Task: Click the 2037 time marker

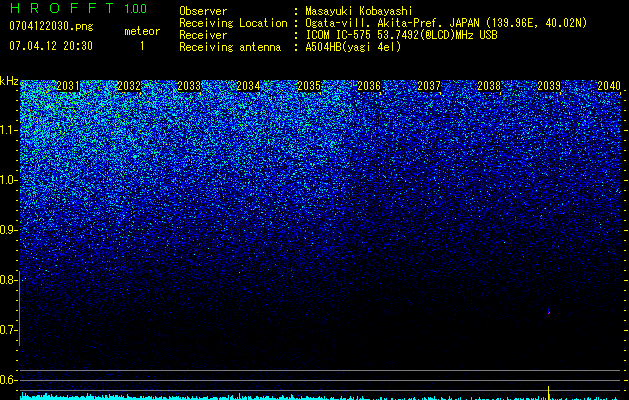Action: coord(429,86)
